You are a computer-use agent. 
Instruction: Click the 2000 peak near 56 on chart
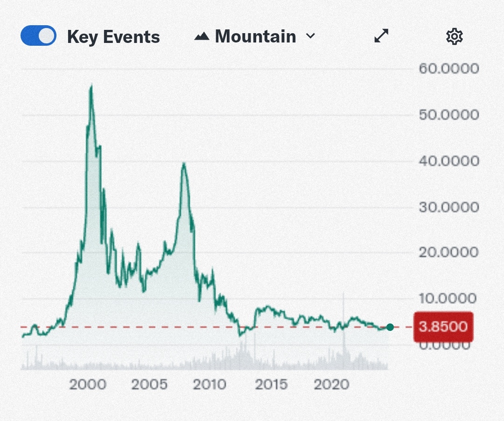coord(91,87)
